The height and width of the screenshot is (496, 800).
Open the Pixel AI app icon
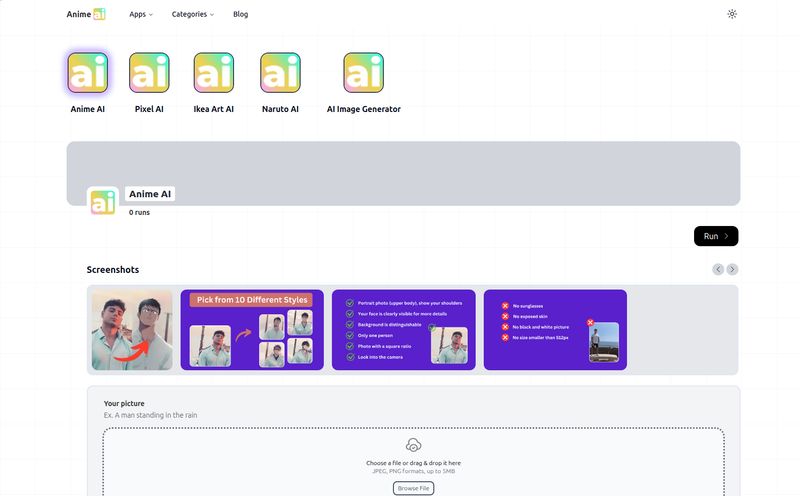pos(149,73)
